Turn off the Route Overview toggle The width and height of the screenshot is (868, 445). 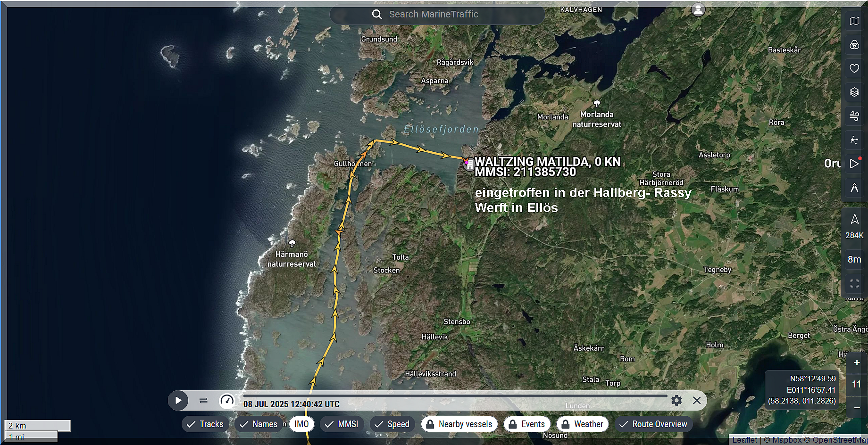coord(653,424)
